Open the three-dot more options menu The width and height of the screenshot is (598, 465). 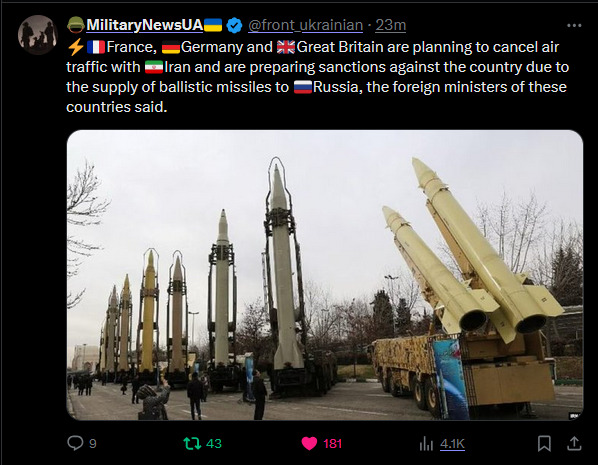[574, 26]
